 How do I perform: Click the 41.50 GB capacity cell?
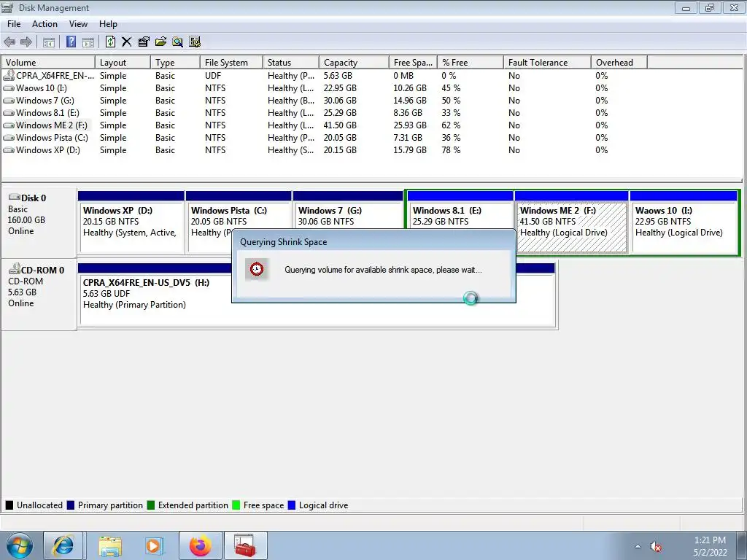coord(340,125)
